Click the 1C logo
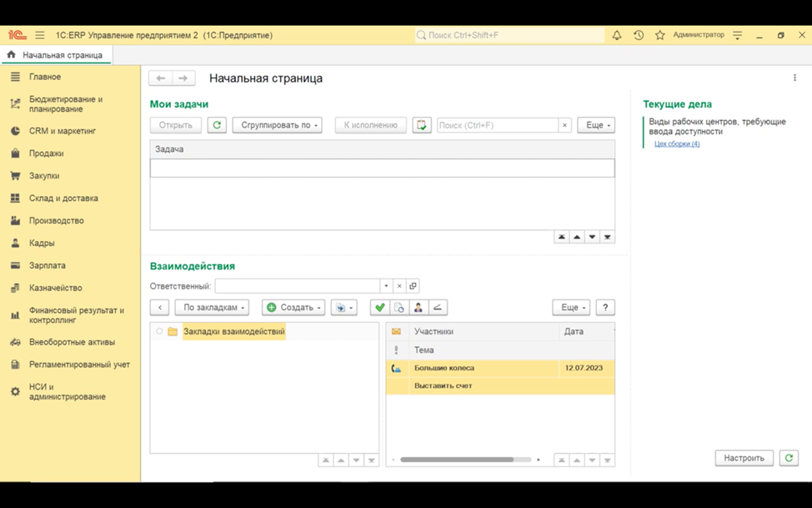This screenshot has width=812, height=508. (17, 35)
